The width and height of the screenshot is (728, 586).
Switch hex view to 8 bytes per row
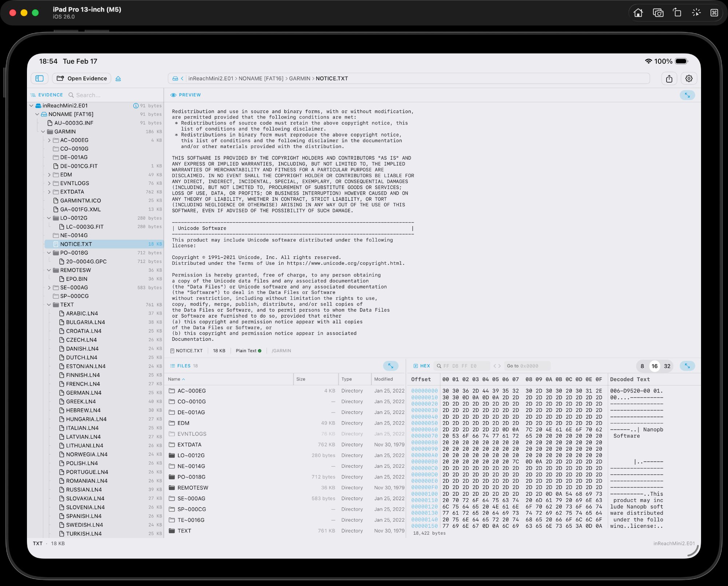642,366
